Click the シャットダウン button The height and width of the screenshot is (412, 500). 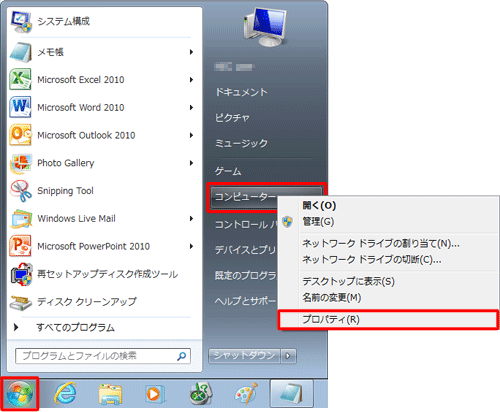tap(245, 356)
